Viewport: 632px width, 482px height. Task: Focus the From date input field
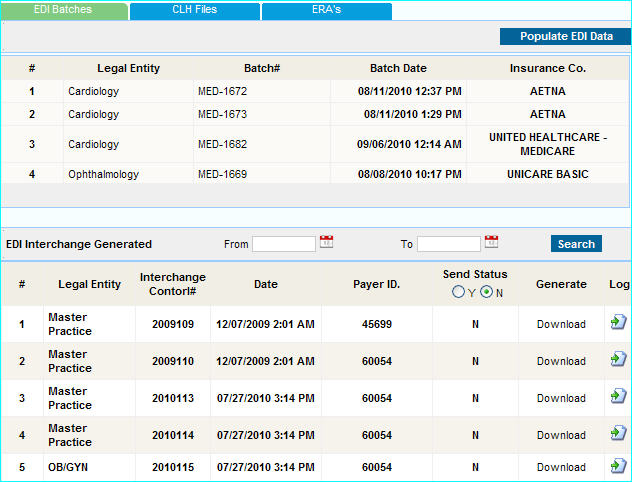coord(284,244)
